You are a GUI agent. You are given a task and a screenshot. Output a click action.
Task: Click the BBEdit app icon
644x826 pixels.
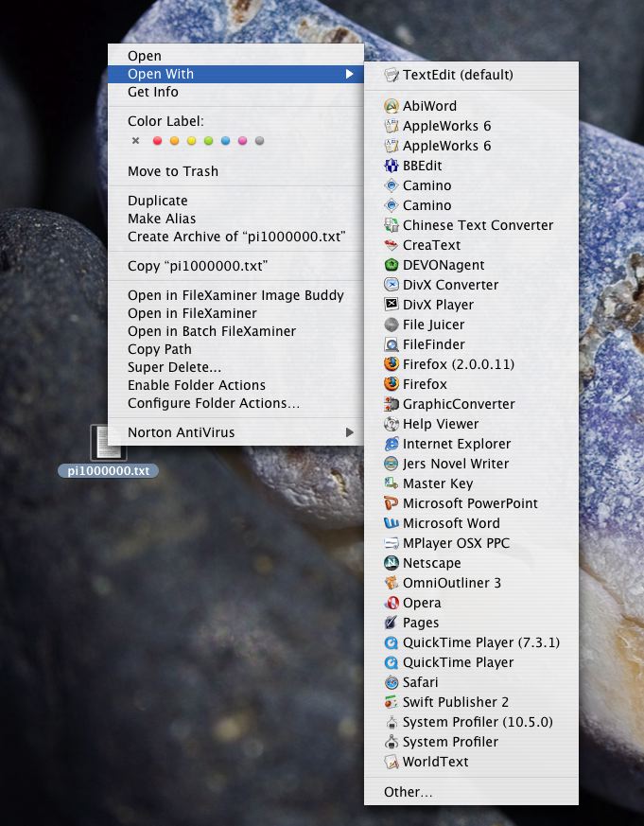(x=392, y=166)
